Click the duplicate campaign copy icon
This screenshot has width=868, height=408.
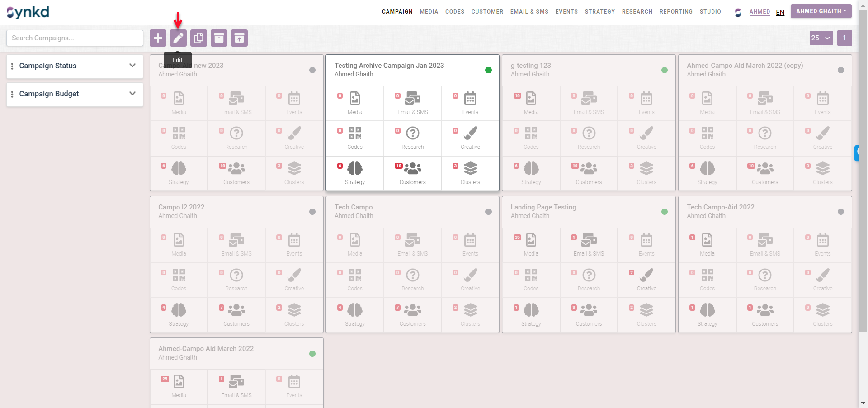pyautogui.click(x=198, y=38)
